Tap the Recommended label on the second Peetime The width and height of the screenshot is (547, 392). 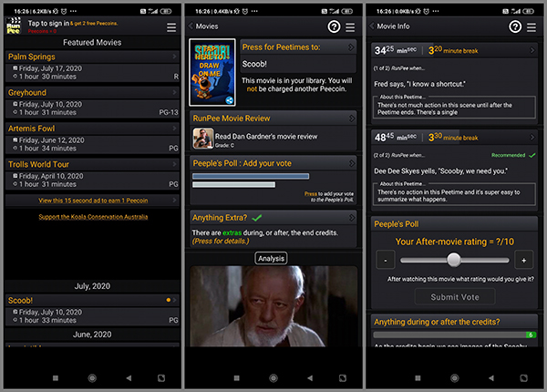tap(509, 155)
